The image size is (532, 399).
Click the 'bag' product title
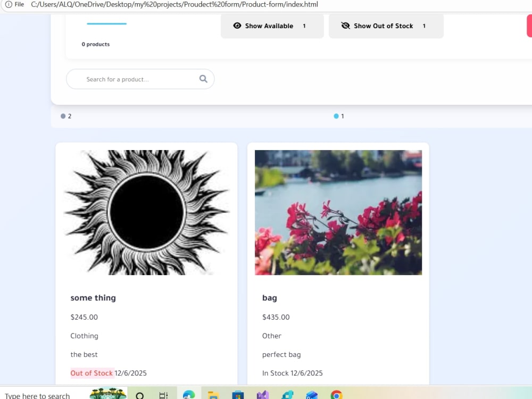point(269,298)
